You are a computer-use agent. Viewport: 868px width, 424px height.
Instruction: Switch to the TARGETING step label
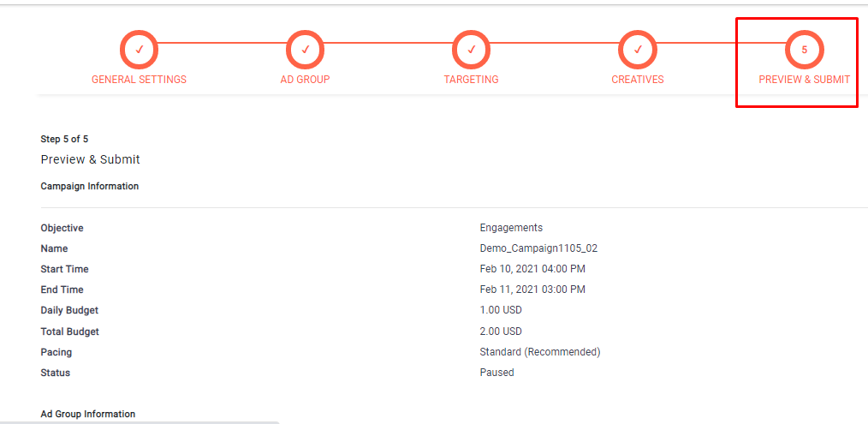[471, 80]
